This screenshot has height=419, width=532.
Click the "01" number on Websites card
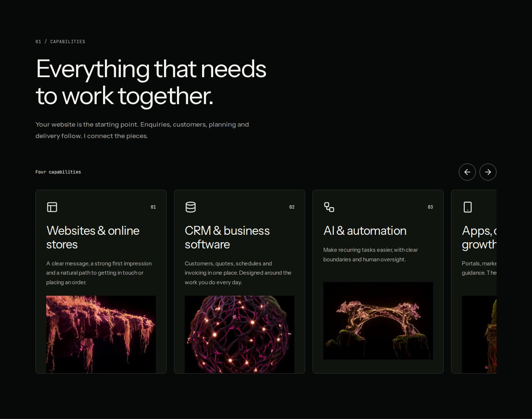point(153,207)
